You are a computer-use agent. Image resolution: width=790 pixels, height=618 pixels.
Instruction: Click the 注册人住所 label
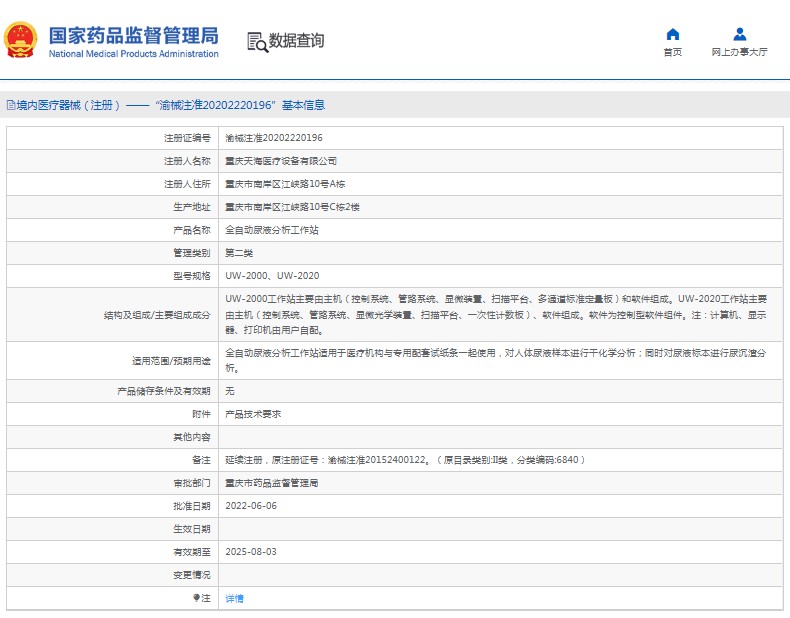click(x=187, y=184)
